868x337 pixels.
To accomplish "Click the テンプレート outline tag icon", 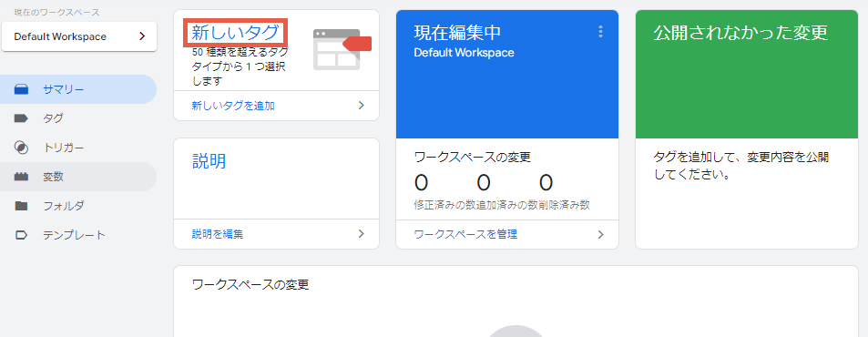I will click(21, 235).
